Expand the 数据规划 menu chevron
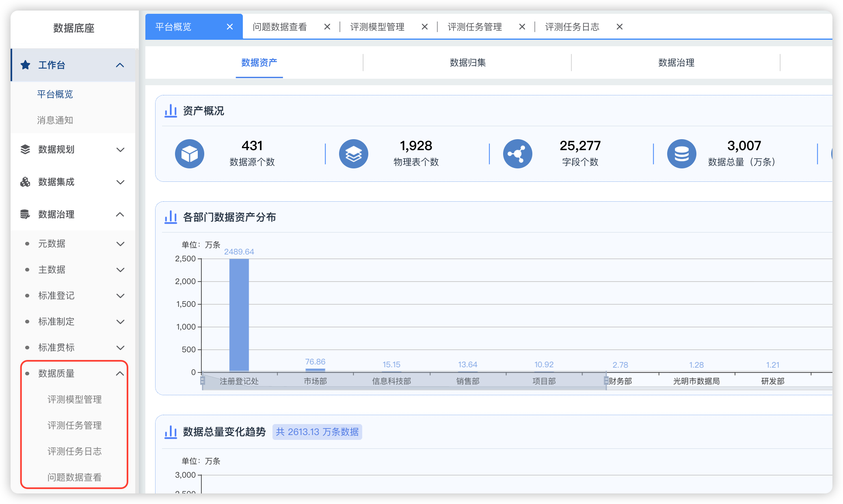The image size is (843, 504). (x=120, y=149)
